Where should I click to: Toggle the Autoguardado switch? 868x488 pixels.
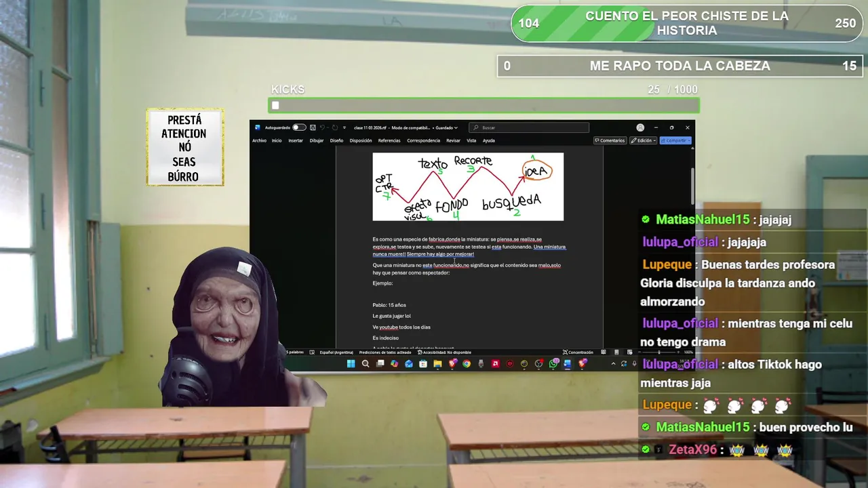coord(299,127)
